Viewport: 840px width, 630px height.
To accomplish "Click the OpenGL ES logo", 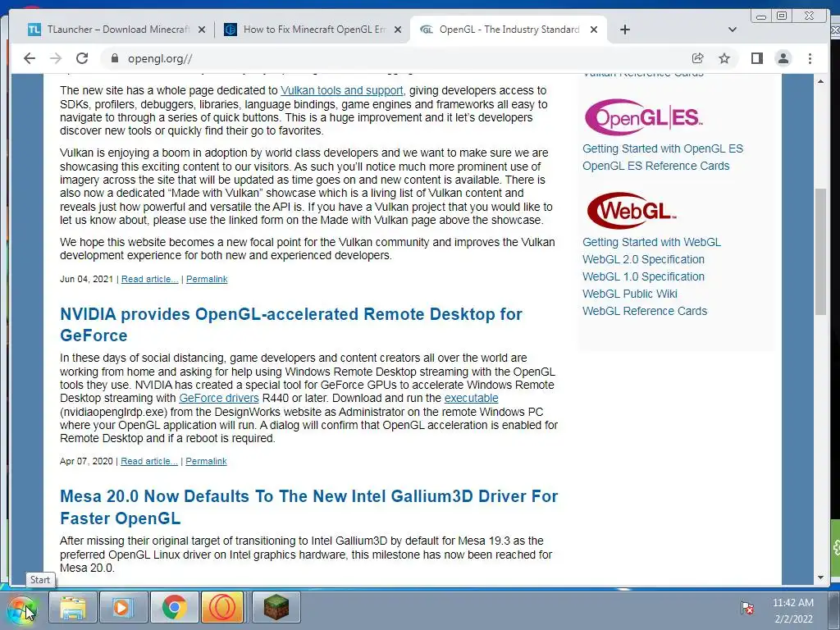I will tap(643, 116).
